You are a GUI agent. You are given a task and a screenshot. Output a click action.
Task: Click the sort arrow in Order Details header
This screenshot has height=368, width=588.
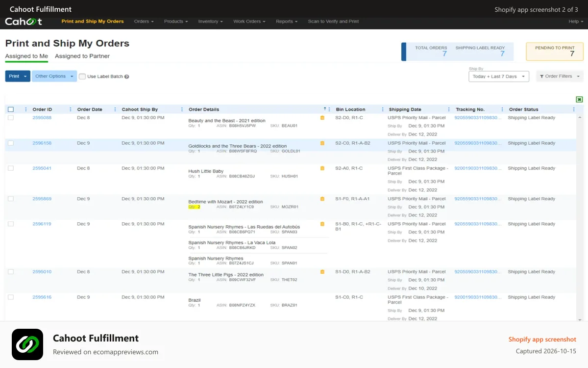[325, 109]
